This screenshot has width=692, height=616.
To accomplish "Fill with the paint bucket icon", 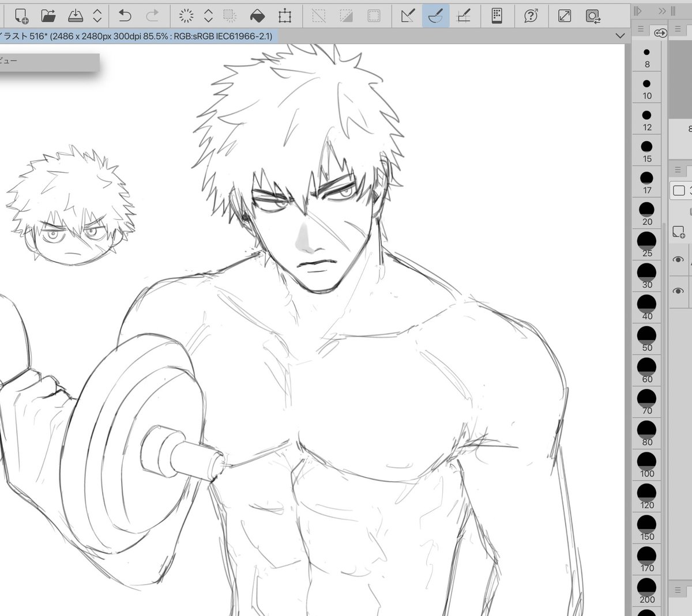I will tap(257, 16).
